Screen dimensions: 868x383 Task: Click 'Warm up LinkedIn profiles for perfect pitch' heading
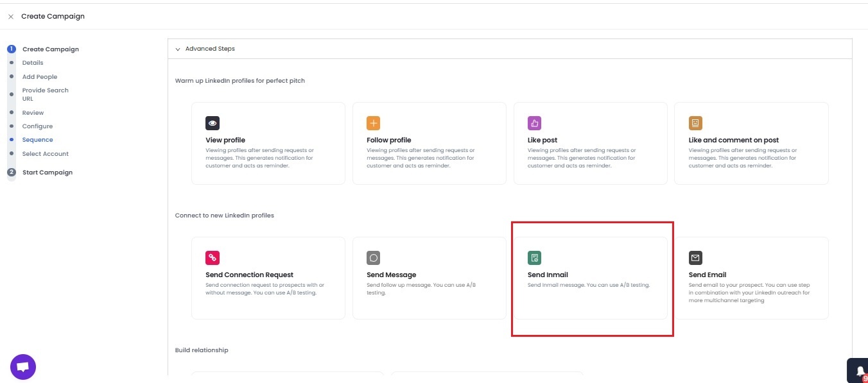pos(240,81)
